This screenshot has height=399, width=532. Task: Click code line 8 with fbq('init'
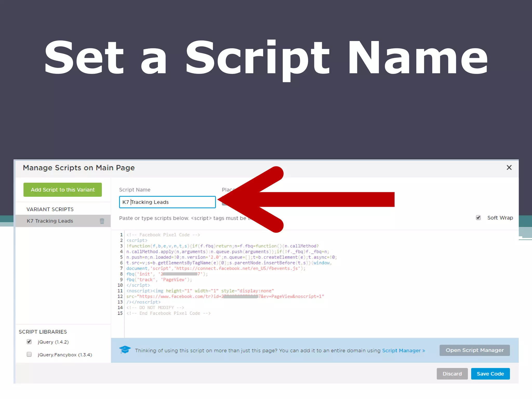pos(167,274)
